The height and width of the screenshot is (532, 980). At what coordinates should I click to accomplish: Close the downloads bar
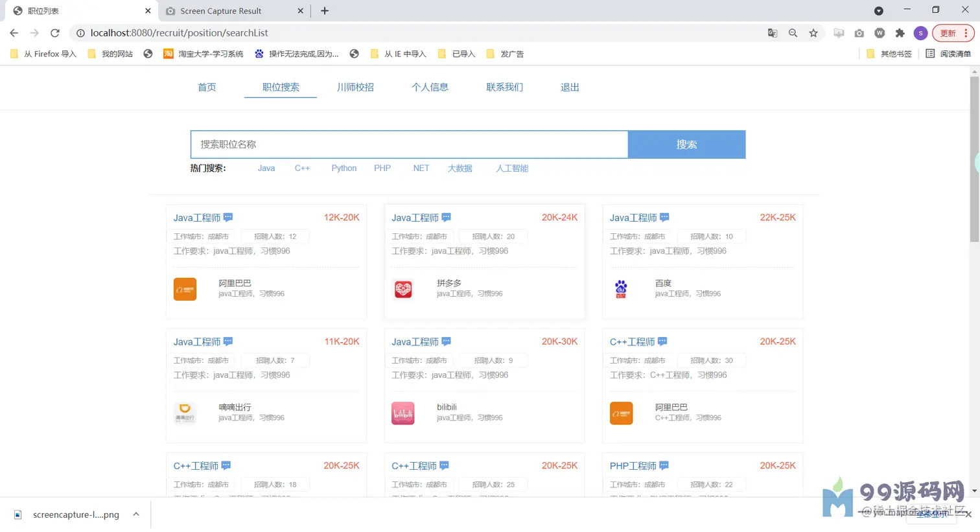[x=968, y=515]
